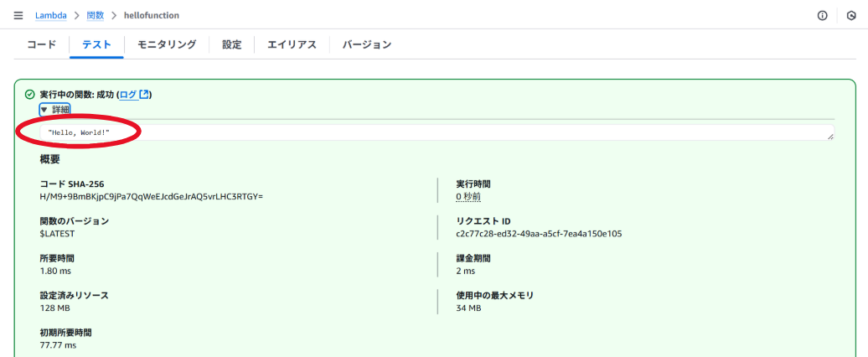
Task: Click the 77.77 ms init duration value
Action: click(58, 345)
